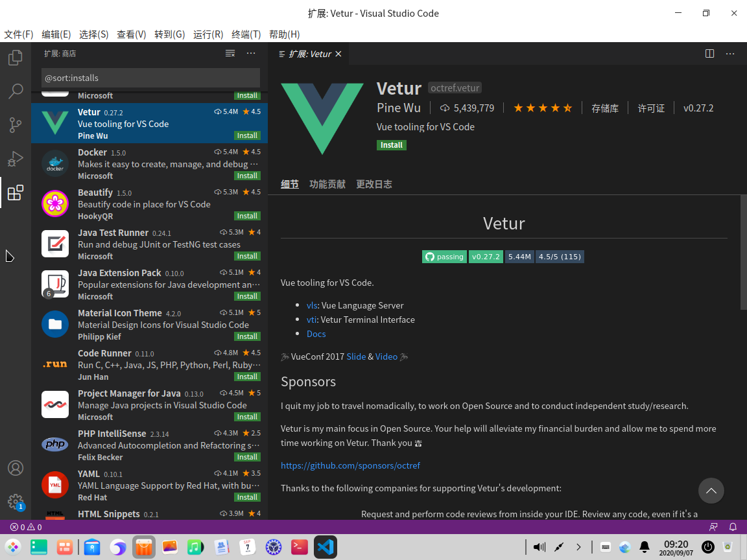Focus the @sort:installs search field
The height and width of the screenshot is (560, 747).
[150, 78]
